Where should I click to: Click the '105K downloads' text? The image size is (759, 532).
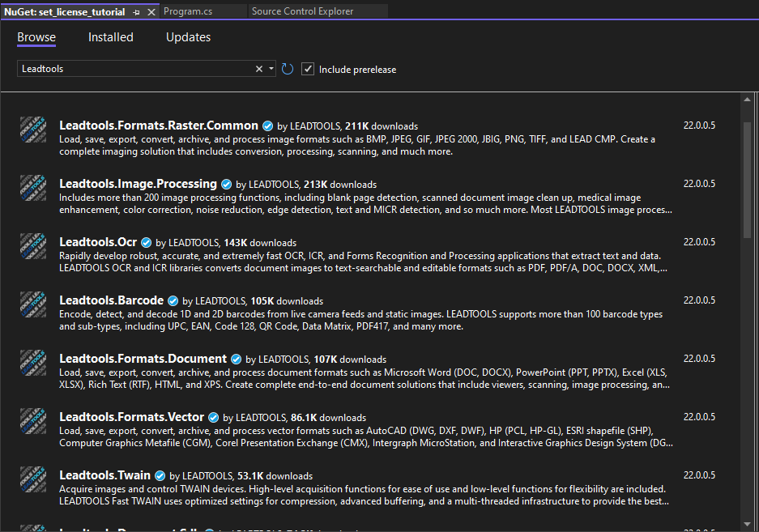287,301
